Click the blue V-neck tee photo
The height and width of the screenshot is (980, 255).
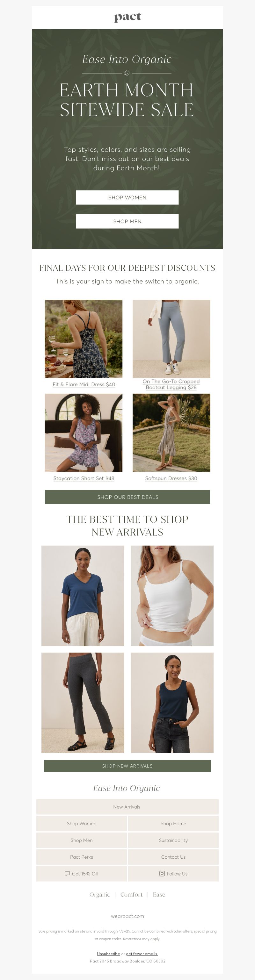83,596
